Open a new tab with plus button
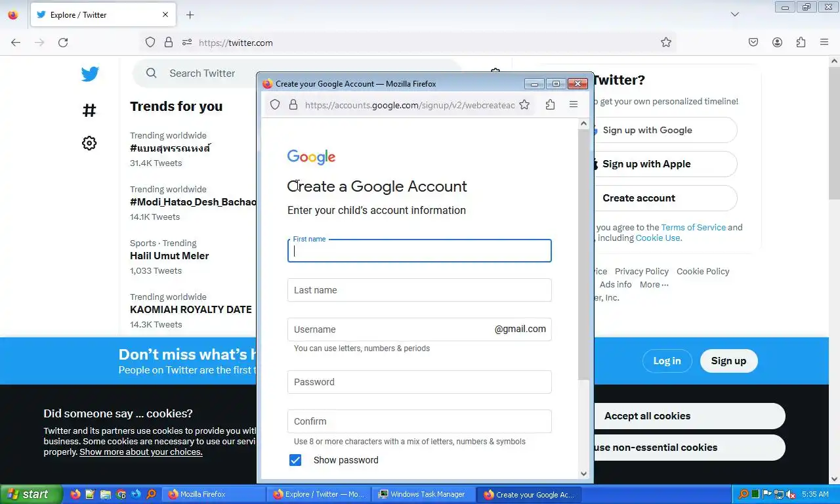Screen dimensions: 840x504 click(x=190, y=14)
